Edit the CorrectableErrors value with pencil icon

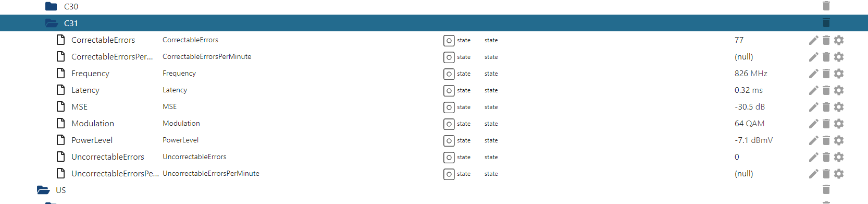coord(813,40)
